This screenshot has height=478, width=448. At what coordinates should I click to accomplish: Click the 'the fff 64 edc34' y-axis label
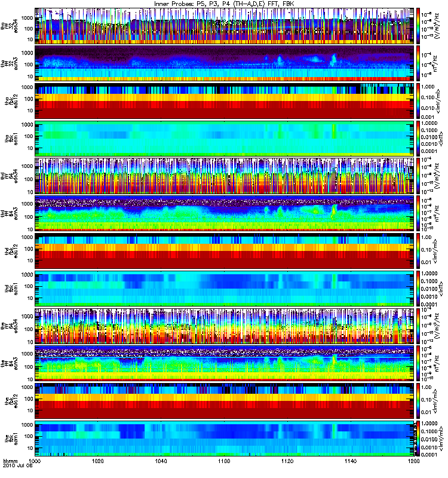click(10, 326)
